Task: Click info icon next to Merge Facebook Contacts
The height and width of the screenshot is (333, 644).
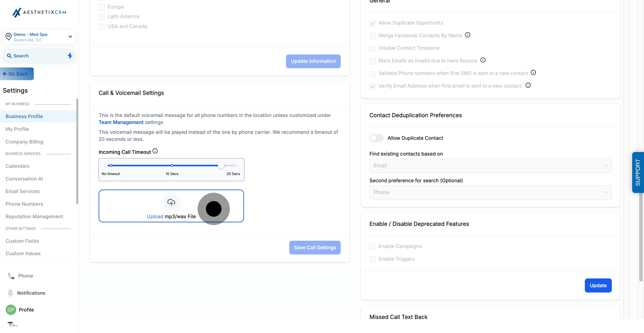Action: pyautogui.click(x=467, y=35)
